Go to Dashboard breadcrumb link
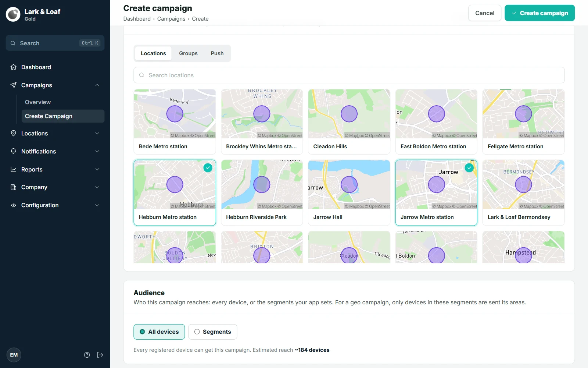 click(x=137, y=19)
